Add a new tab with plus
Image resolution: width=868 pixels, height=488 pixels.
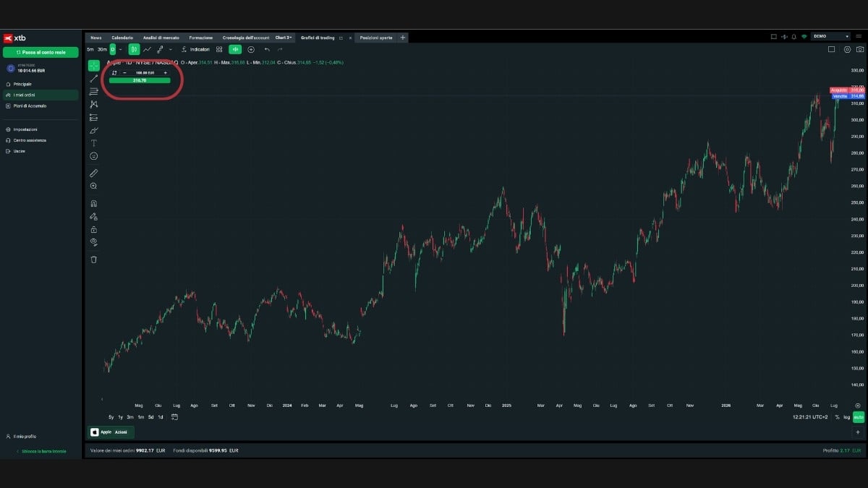coord(403,38)
